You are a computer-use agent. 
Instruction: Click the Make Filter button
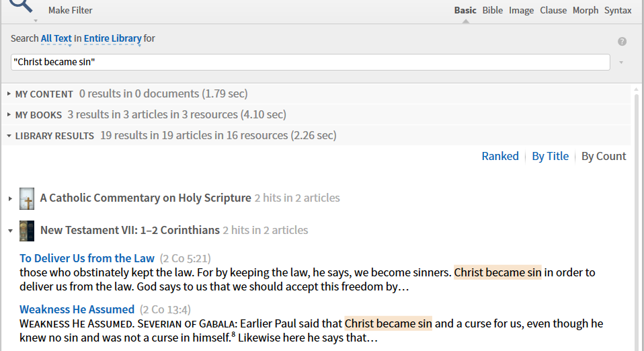(x=71, y=10)
